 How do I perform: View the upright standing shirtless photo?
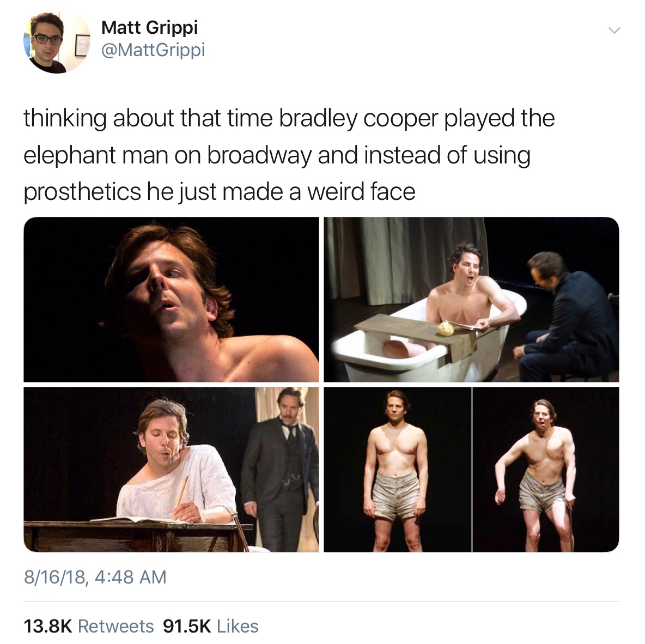click(x=398, y=469)
